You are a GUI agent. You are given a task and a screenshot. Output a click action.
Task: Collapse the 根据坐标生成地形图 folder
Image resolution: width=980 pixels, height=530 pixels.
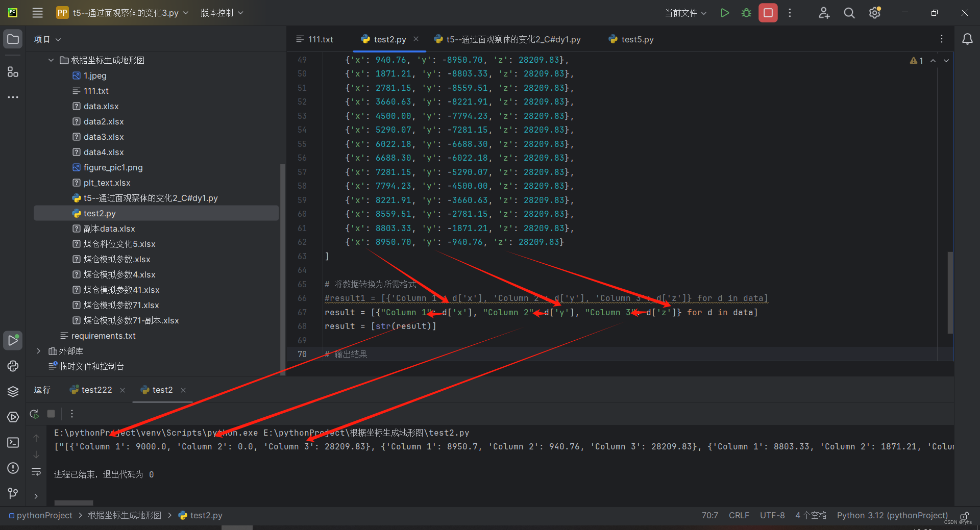(x=51, y=60)
